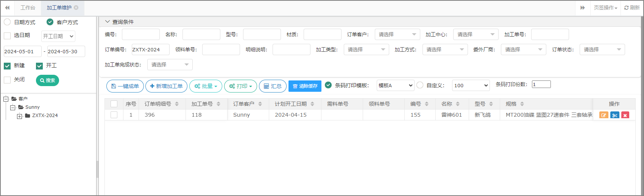This screenshot has width=644, height=196.
Task: Click the blue scissors split icon
Action: 615,115
